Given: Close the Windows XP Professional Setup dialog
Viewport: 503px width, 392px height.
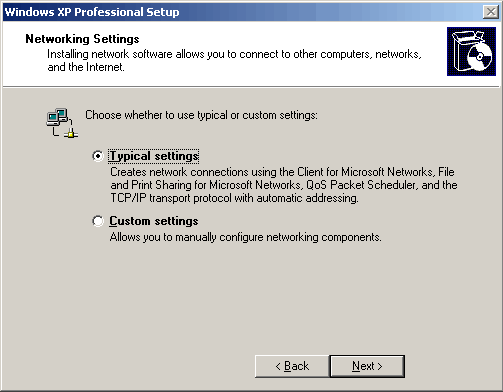Looking at the screenshot, I should (491, 12).
